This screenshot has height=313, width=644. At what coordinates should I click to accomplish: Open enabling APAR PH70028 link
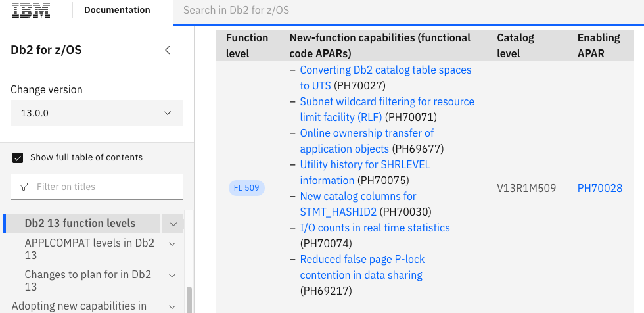point(599,188)
